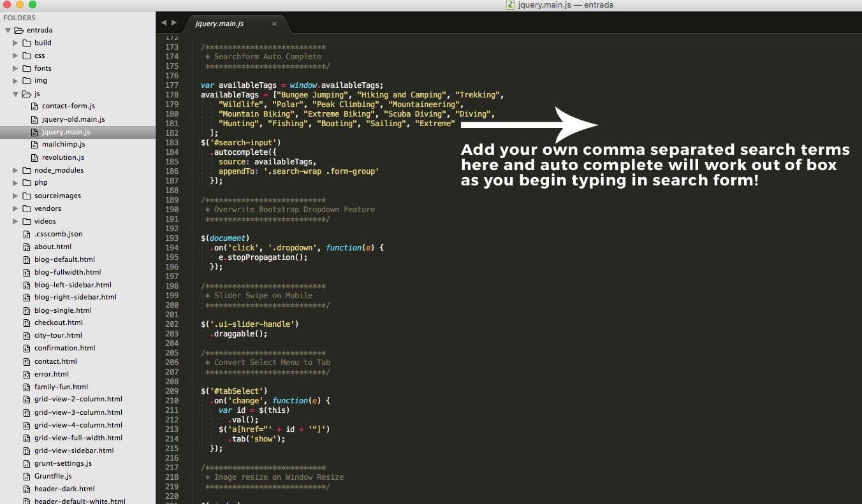The width and height of the screenshot is (862, 504).
Task: Click the vendors folder icon
Action: pos(27,208)
